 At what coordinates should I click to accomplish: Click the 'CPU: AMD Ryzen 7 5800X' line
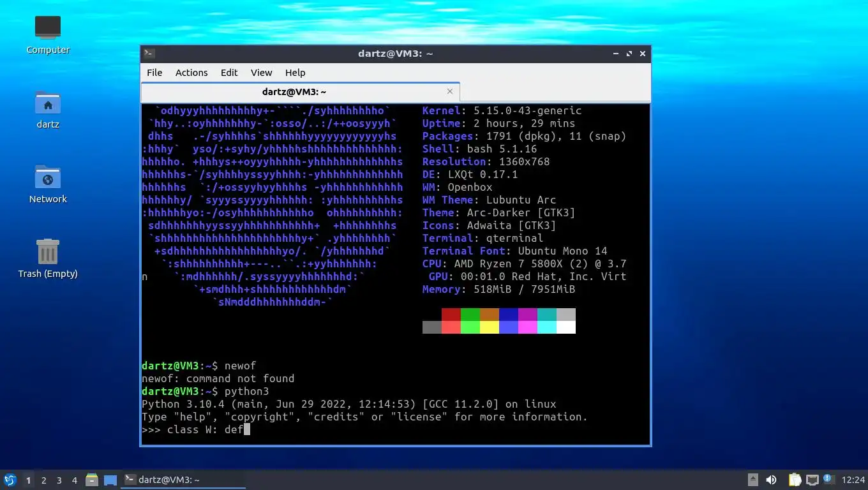tap(524, 264)
